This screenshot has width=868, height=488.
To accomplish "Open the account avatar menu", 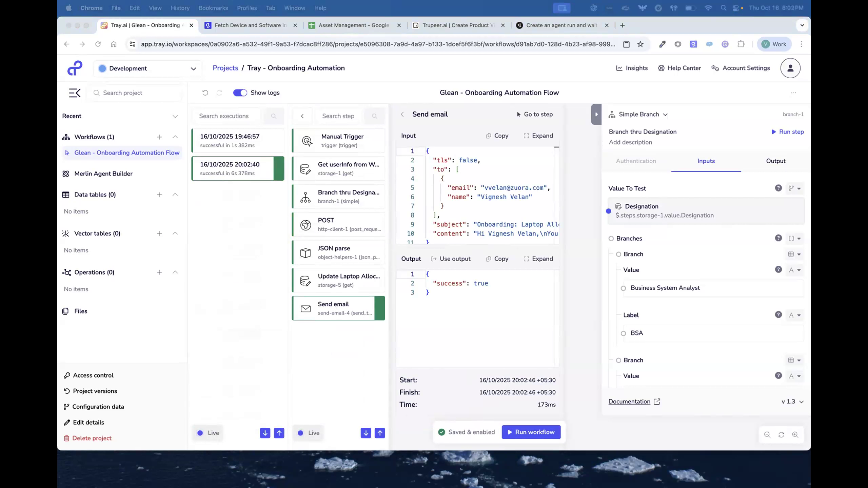I will pos(790,68).
